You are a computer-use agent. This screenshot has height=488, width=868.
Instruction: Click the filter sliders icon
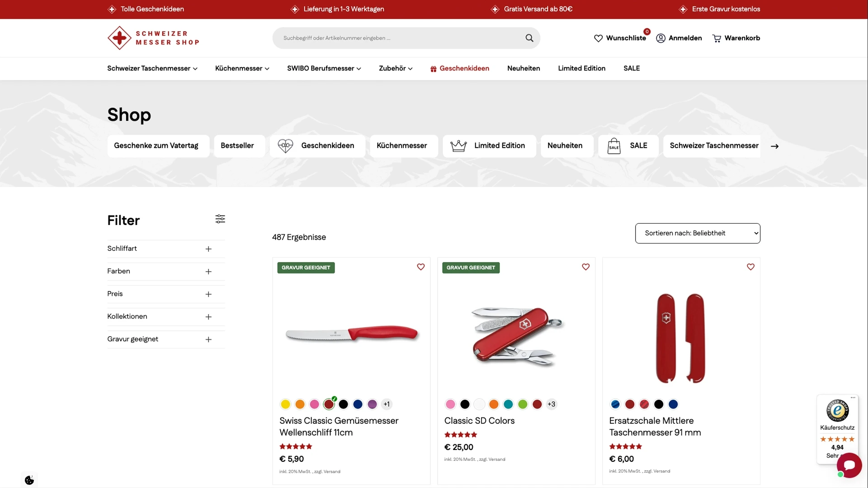[220, 219]
